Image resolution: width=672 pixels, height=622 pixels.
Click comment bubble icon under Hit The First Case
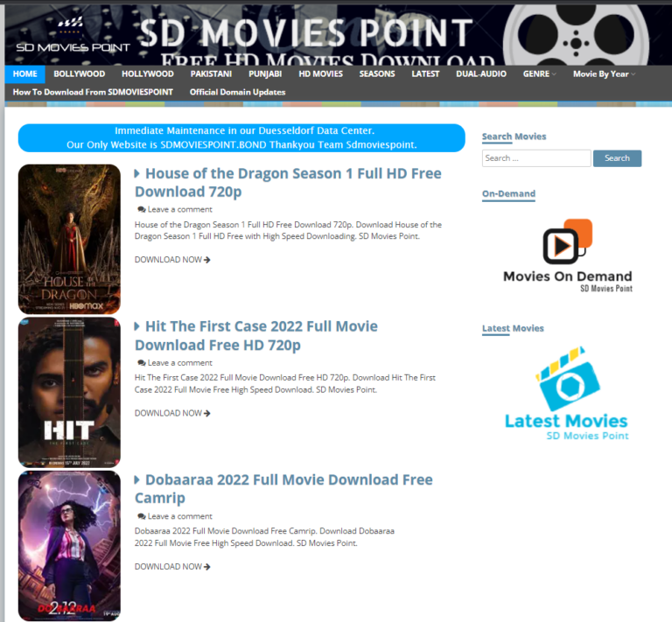click(142, 363)
